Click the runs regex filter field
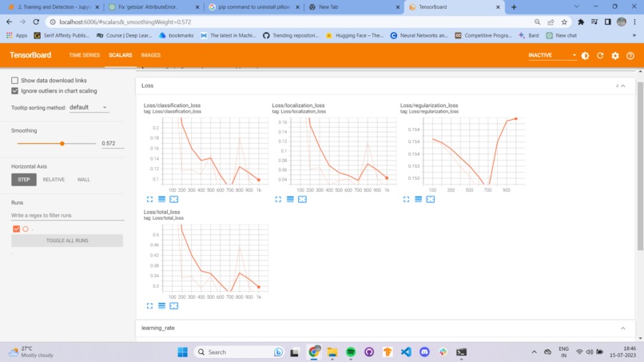The width and height of the screenshot is (644, 362). coord(68,215)
